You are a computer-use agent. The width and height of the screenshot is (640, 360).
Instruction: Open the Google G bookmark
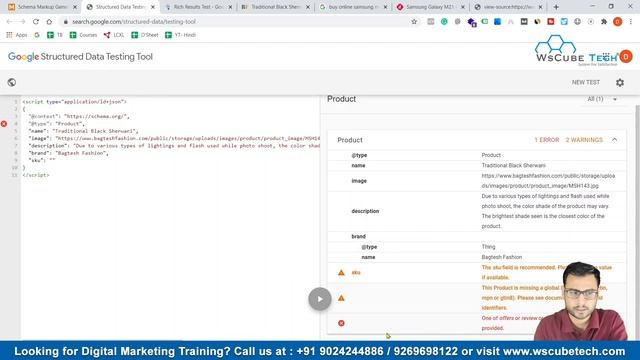point(37,35)
